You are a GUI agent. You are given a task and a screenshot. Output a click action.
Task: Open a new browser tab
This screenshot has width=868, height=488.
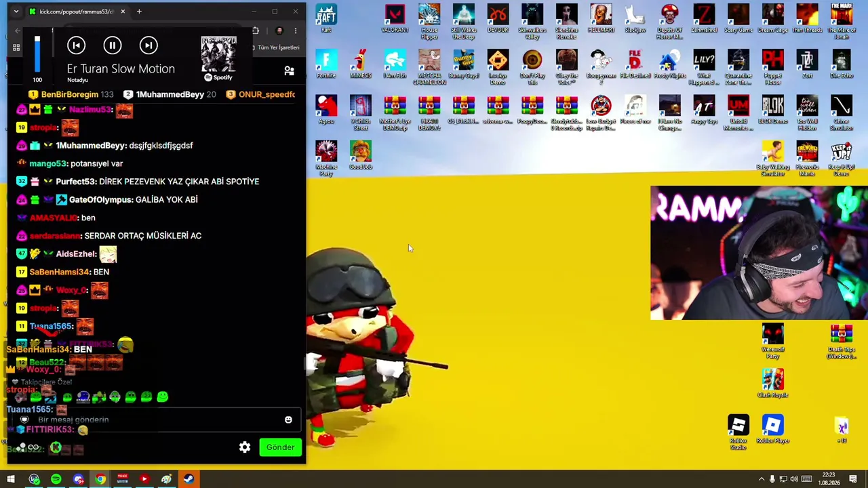pyautogui.click(x=139, y=12)
